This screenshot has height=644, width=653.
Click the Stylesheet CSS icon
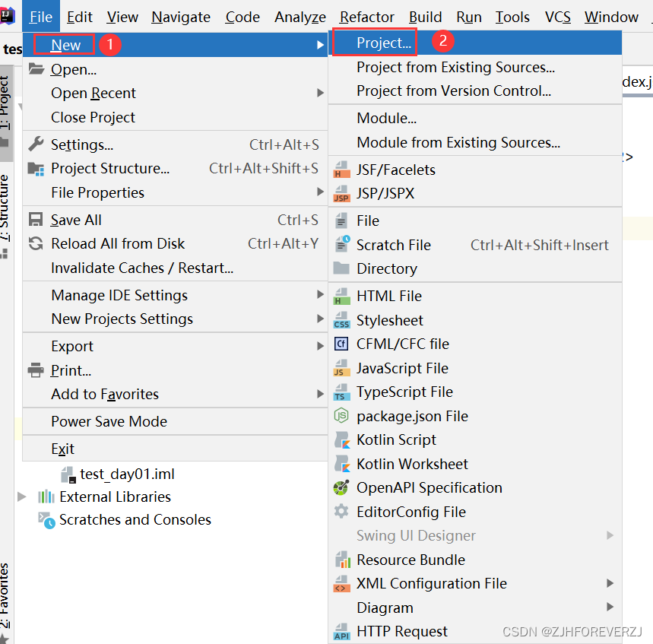(x=341, y=320)
